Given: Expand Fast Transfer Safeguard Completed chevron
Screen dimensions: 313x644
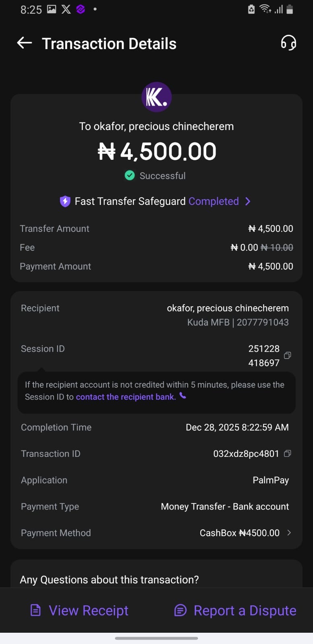Looking at the screenshot, I should pos(248,201).
